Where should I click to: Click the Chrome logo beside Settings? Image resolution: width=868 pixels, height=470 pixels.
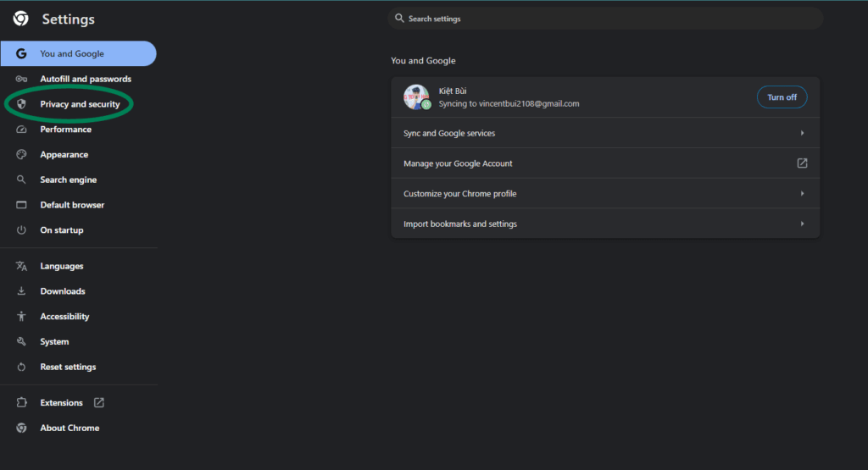point(21,19)
